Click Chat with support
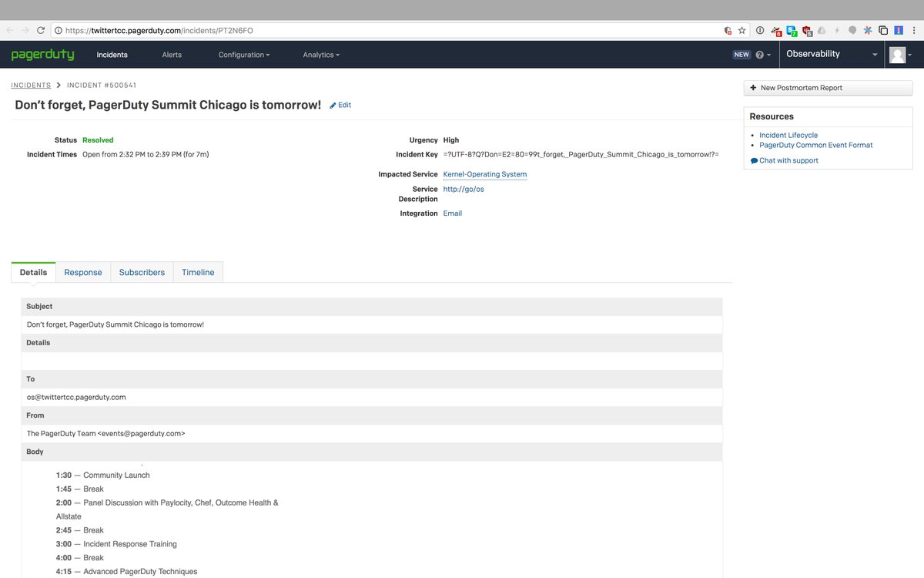Image resolution: width=924 pixels, height=578 pixels. pos(788,160)
